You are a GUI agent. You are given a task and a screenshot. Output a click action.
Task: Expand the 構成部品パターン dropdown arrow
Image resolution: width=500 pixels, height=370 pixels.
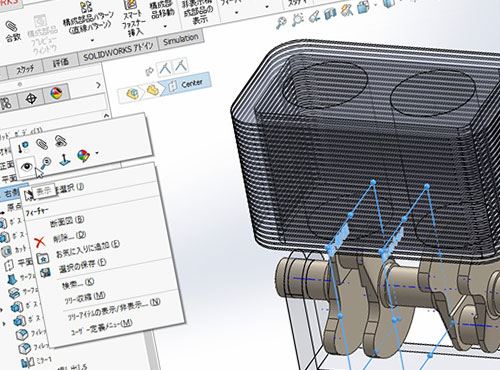click(92, 40)
